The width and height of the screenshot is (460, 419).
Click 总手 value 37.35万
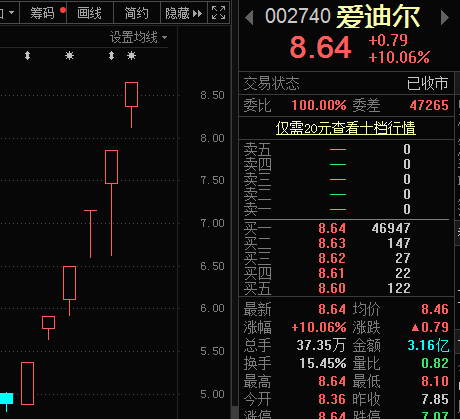pos(321,345)
